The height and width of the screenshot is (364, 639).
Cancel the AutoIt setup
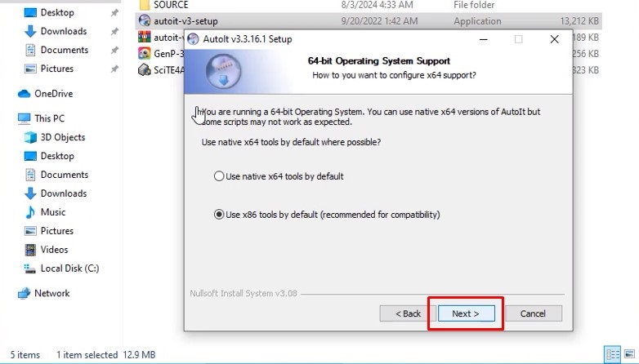[x=533, y=313]
